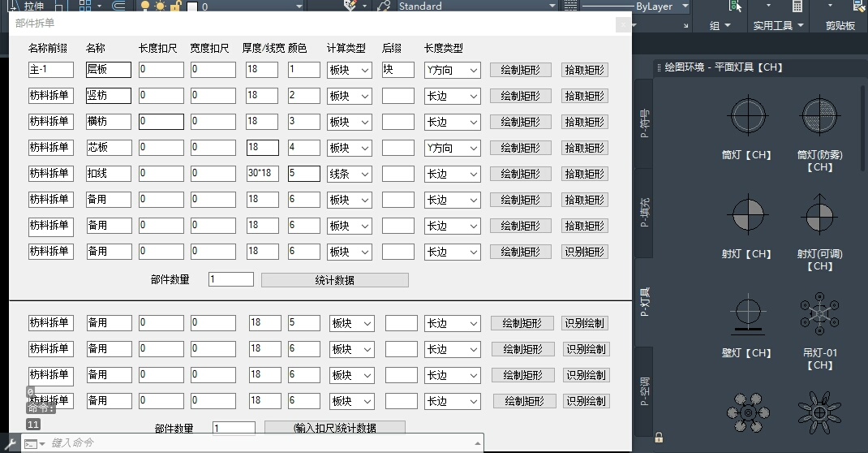Expand the 组 panel menu

720,25
